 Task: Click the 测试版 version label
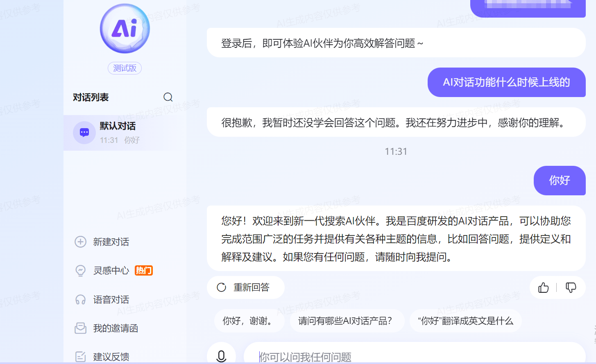(x=124, y=68)
